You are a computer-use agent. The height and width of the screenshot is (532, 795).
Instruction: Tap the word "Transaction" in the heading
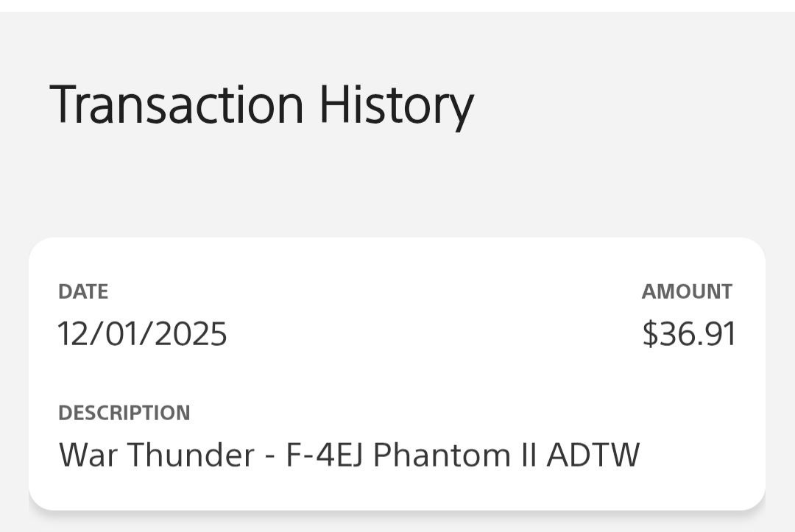click(x=177, y=104)
